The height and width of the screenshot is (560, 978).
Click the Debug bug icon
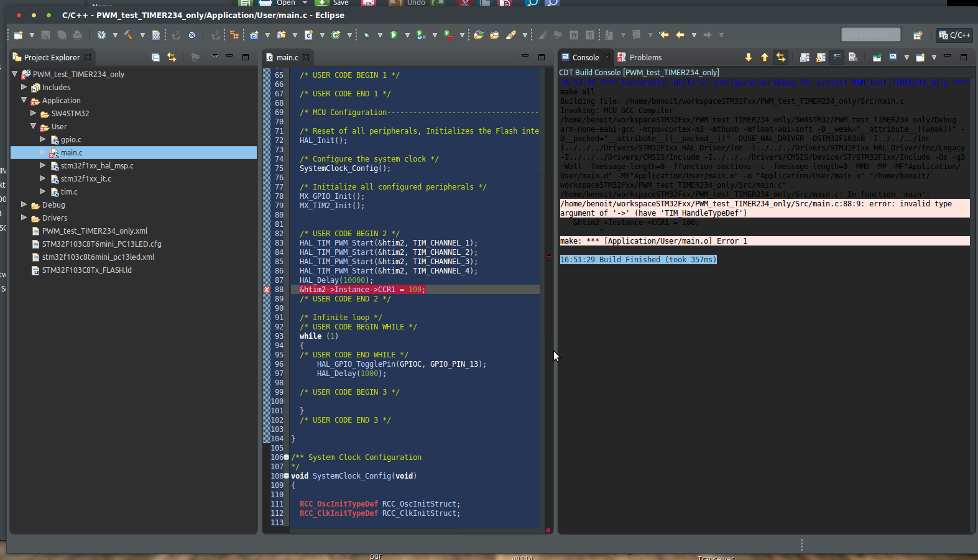pos(366,35)
